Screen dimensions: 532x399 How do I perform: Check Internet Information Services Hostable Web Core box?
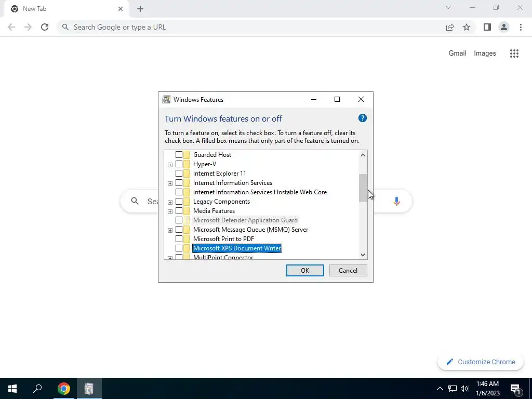(179, 192)
